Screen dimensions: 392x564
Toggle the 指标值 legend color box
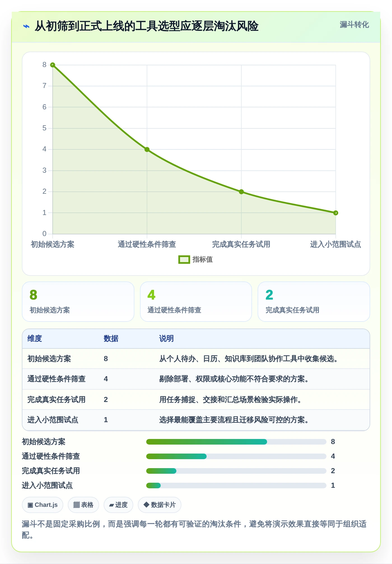[x=184, y=260]
